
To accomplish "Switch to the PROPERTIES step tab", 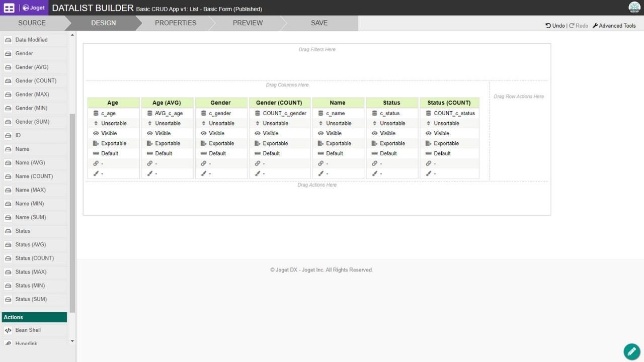I will [x=176, y=23].
